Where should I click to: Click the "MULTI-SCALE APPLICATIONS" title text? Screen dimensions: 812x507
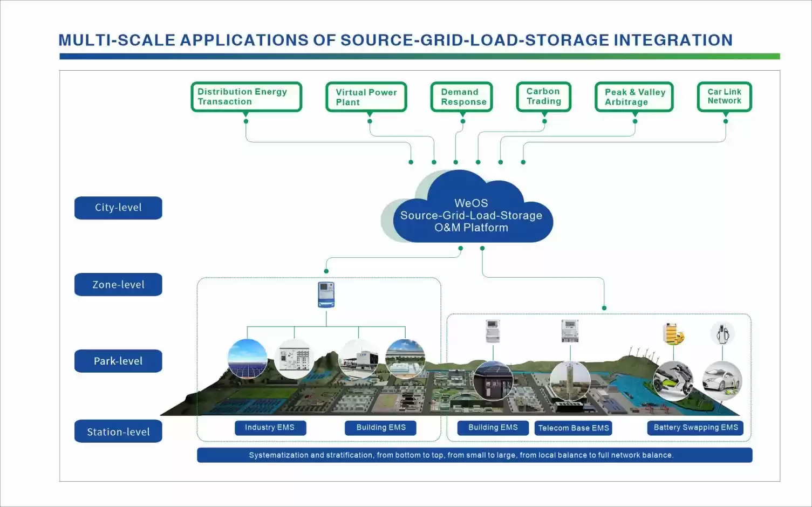[395, 40]
